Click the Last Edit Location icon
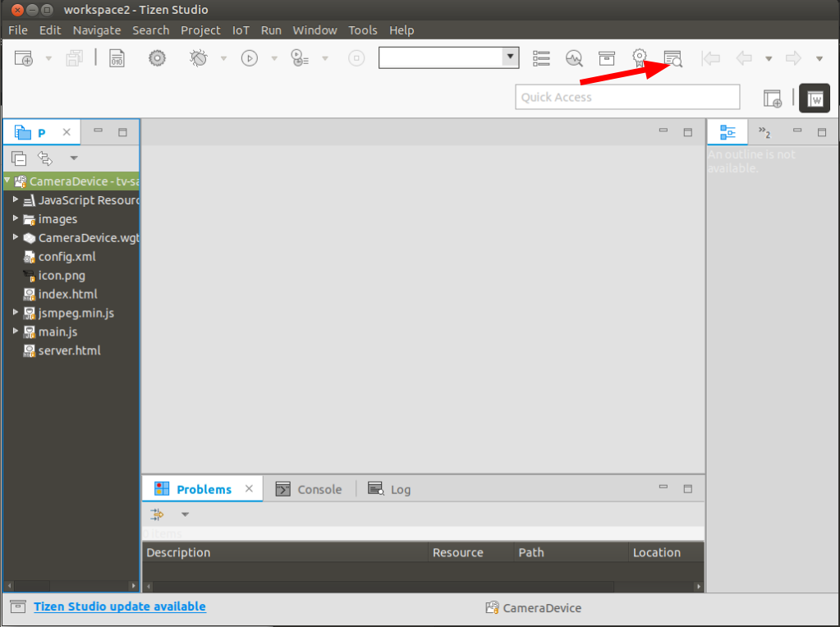Image resolution: width=840 pixels, height=627 pixels. coord(710,57)
